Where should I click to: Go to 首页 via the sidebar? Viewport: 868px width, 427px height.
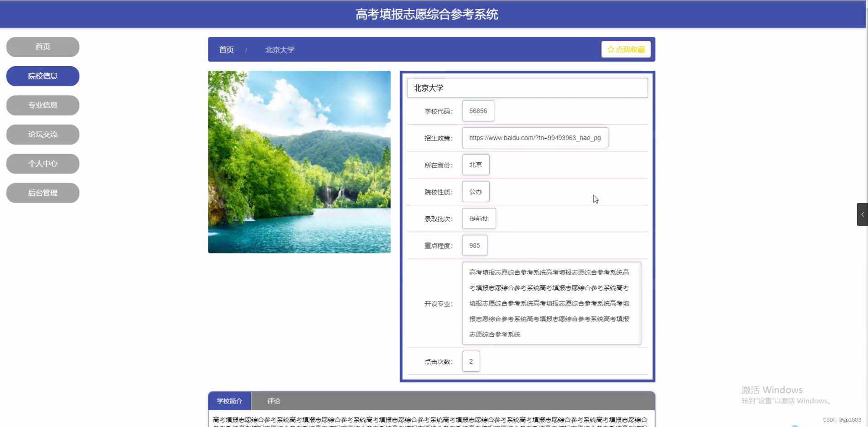[43, 47]
